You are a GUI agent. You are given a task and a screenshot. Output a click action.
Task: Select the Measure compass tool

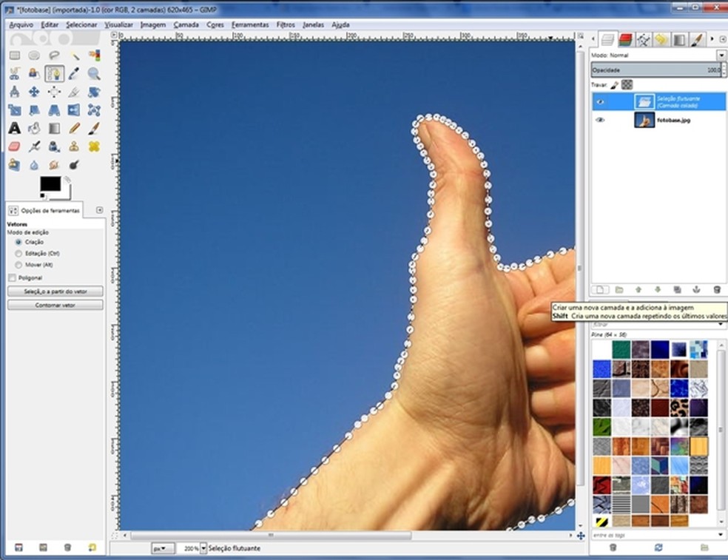tap(15, 92)
